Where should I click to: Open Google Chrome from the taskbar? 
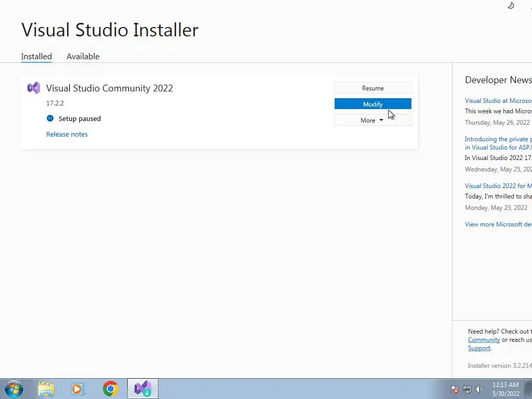pyautogui.click(x=110, y=389)
